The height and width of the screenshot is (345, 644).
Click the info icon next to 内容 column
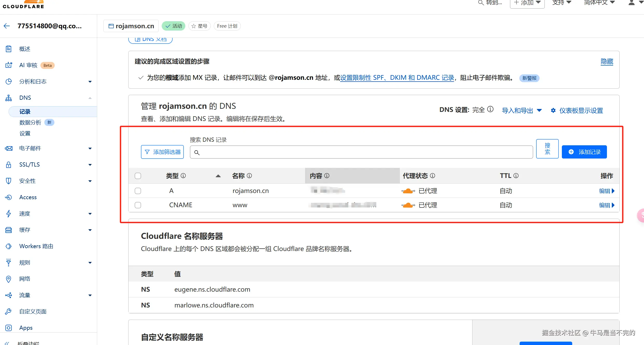point(327,176)
